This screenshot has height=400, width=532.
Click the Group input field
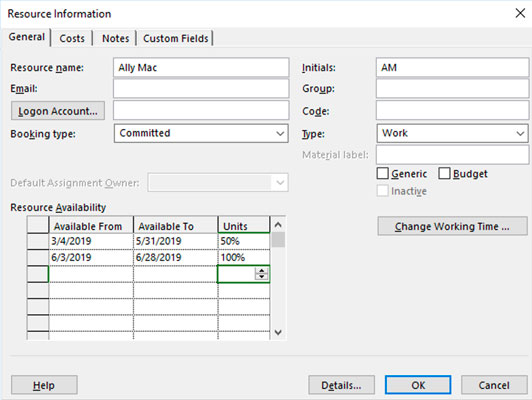(452, 89)
